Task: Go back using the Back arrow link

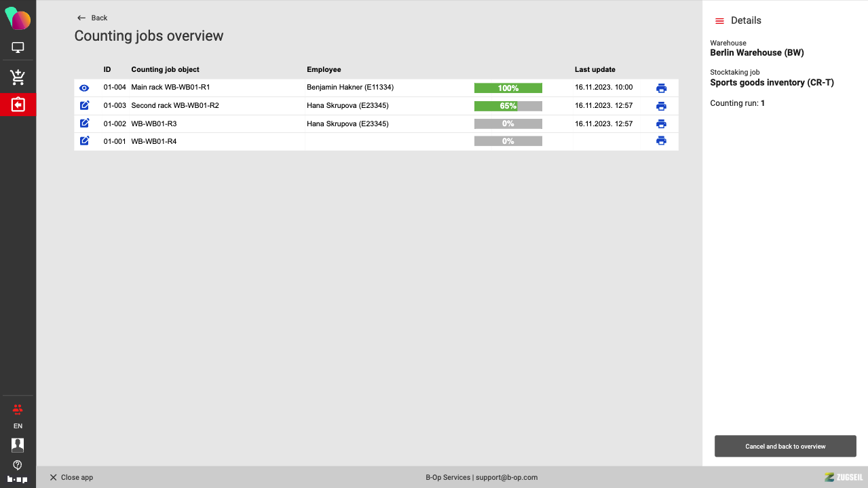Action: point(92,18)
